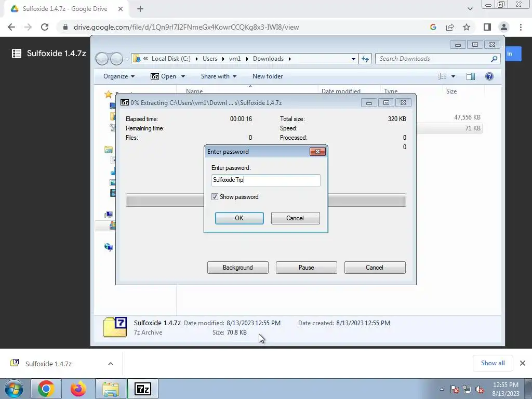
Task: Close the Sulfoxide 1.4.7z Google Drive tab
Action: [121, 9]
